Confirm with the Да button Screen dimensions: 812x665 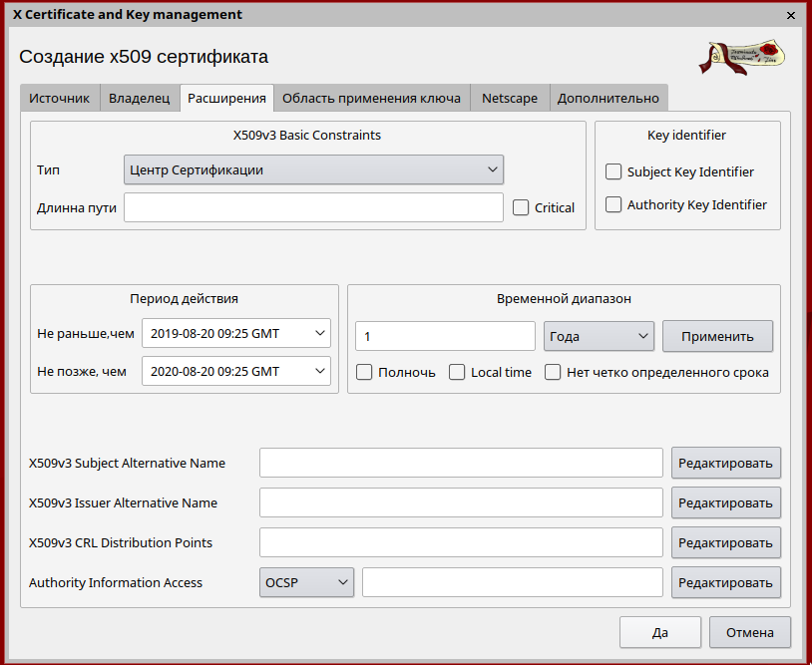coord(659,632)
